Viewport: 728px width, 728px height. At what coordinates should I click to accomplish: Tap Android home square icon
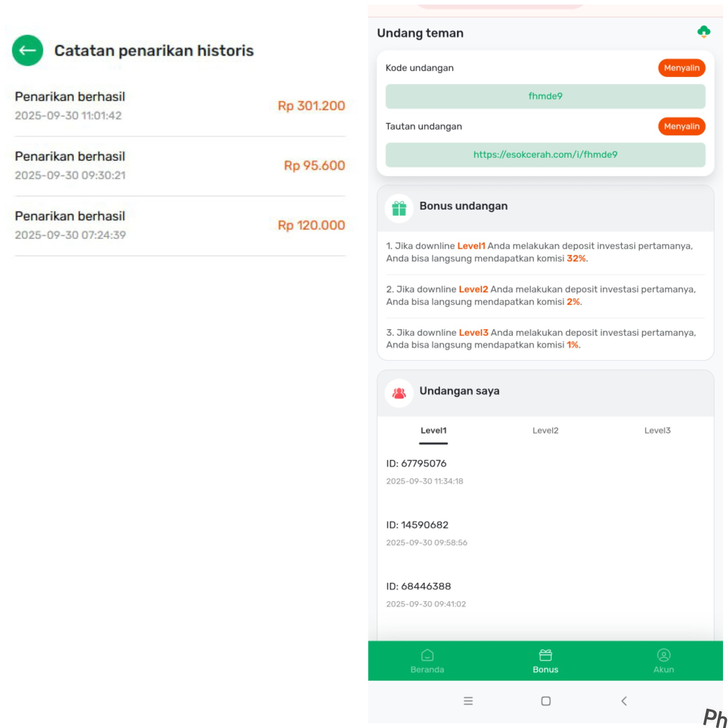pos(546,701)
